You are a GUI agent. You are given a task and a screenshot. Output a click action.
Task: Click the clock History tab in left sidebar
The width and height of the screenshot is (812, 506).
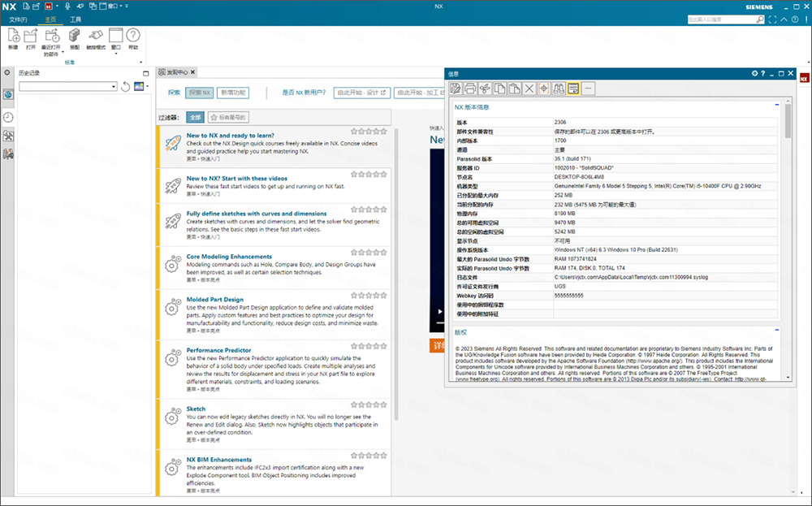point(8,118)
